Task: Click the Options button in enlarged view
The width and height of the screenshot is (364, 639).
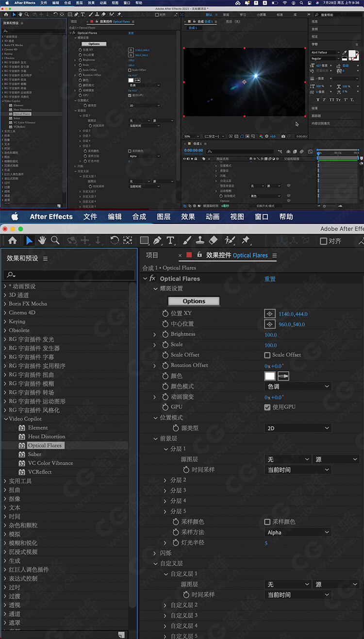Action: coord(194,301)
